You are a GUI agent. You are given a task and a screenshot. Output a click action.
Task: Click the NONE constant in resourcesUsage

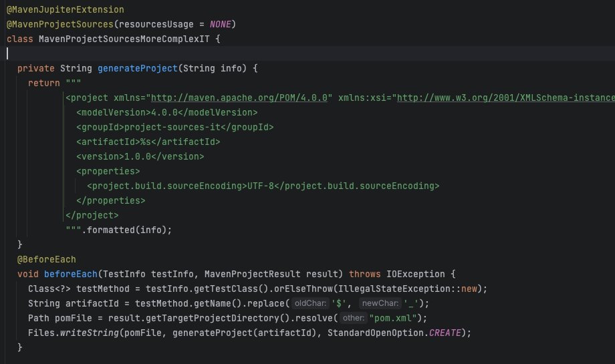[x=220, y=24]
